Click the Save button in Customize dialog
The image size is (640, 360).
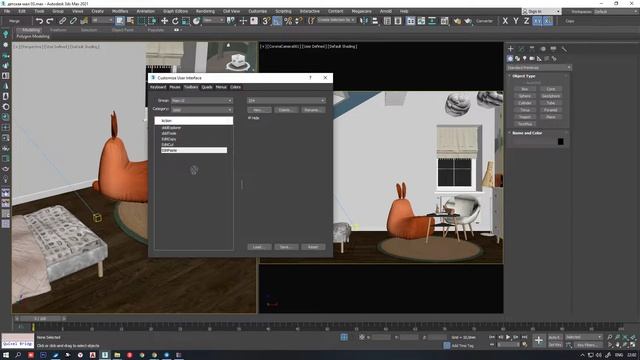(286, 247)
